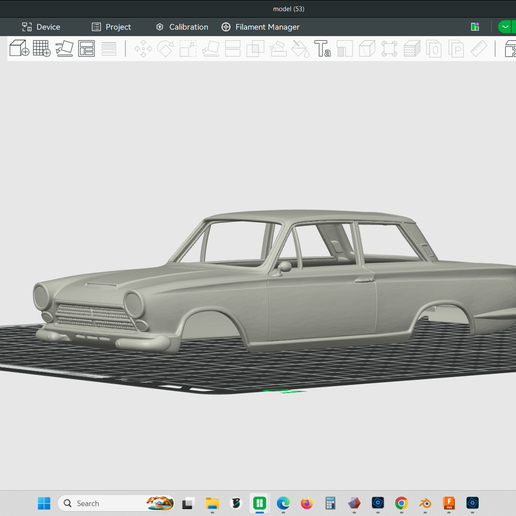
Task: Open the Calibration tab
Action: (182, 27)
